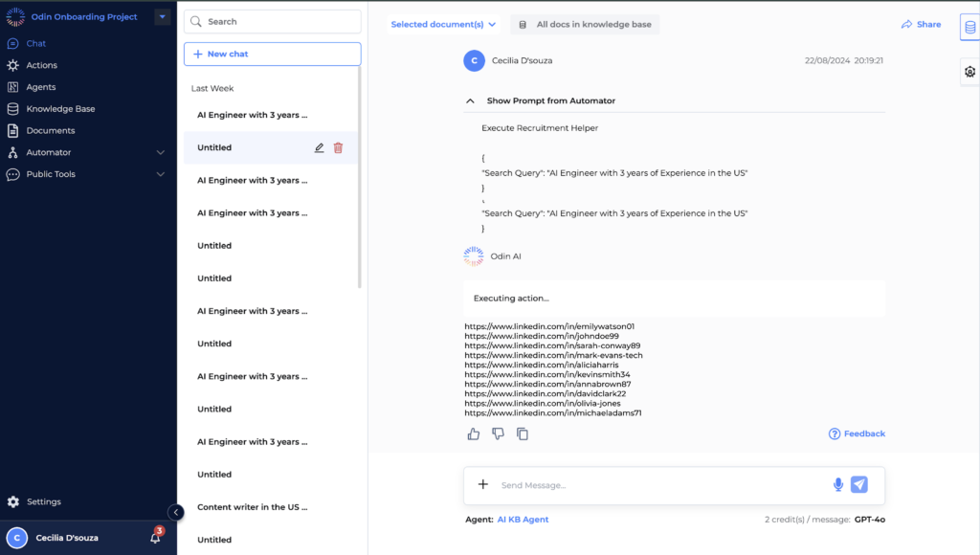
Task: Give the Odin AI response a thumbs down
Action: (498, 433)
